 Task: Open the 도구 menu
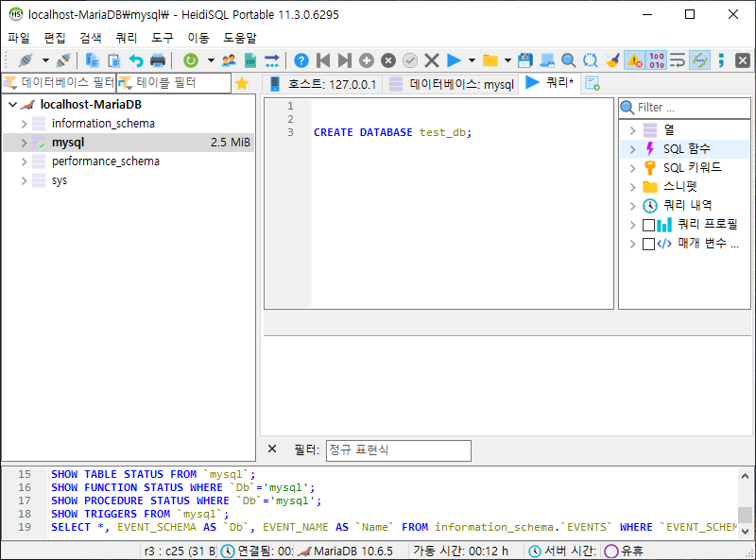[163, 38]
